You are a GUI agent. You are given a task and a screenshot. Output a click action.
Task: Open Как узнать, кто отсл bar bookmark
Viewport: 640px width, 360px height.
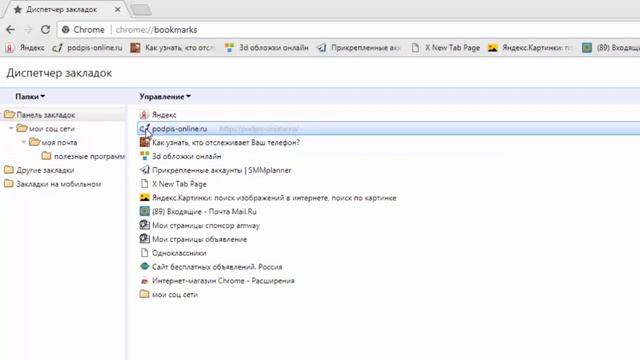173,48
